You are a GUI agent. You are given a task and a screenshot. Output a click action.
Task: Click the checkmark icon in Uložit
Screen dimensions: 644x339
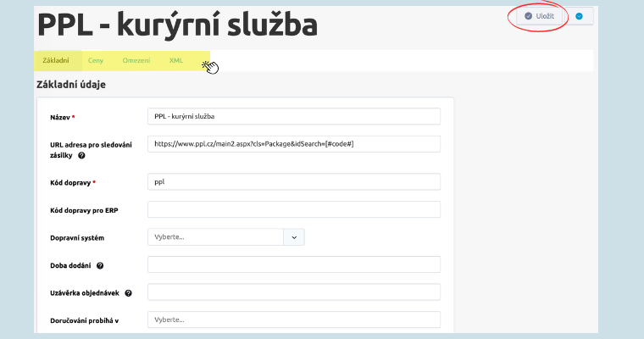pos(528,16)
